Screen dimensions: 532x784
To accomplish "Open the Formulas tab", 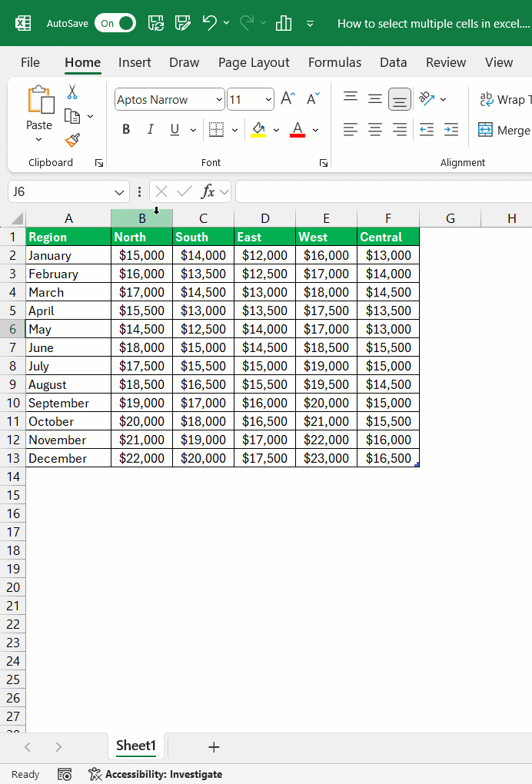I will click(334, 62).
